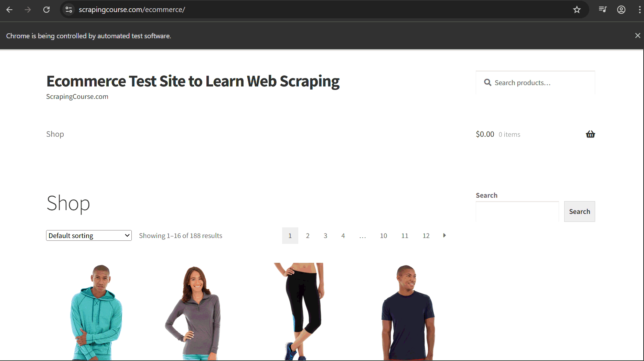Open the Shop navigation link

pyautogui.click(x=55, y=134)
